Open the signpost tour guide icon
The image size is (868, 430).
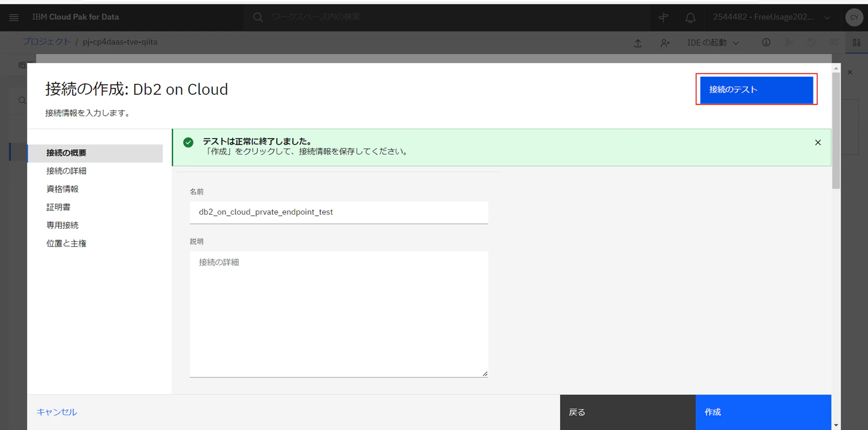pos(664,17)
